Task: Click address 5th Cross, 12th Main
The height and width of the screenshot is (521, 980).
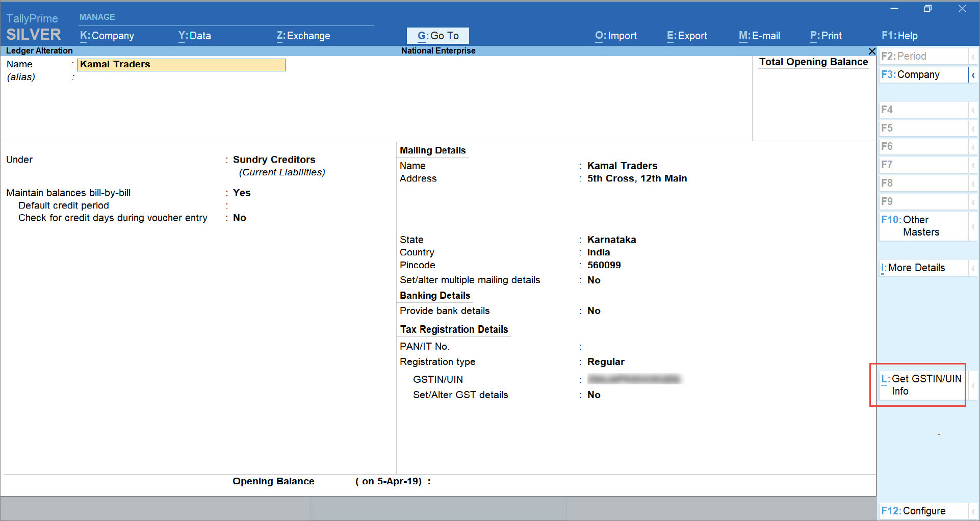Action: pos(637,178)
